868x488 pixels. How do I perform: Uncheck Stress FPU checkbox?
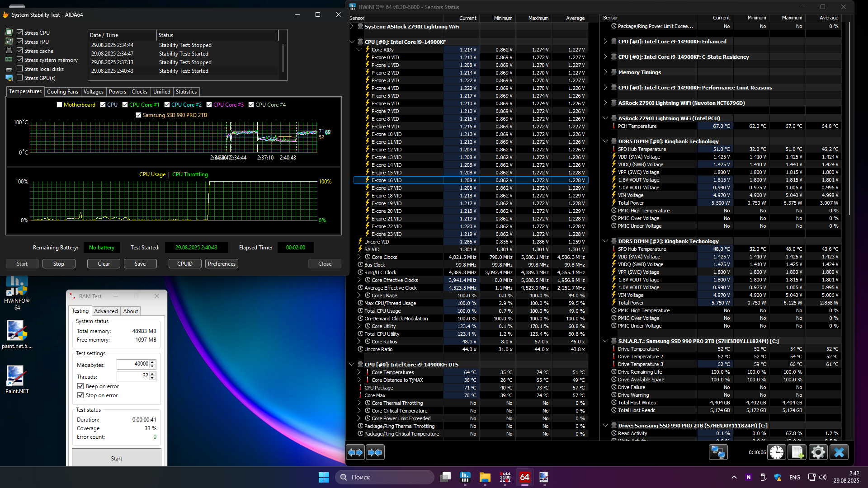19,42
